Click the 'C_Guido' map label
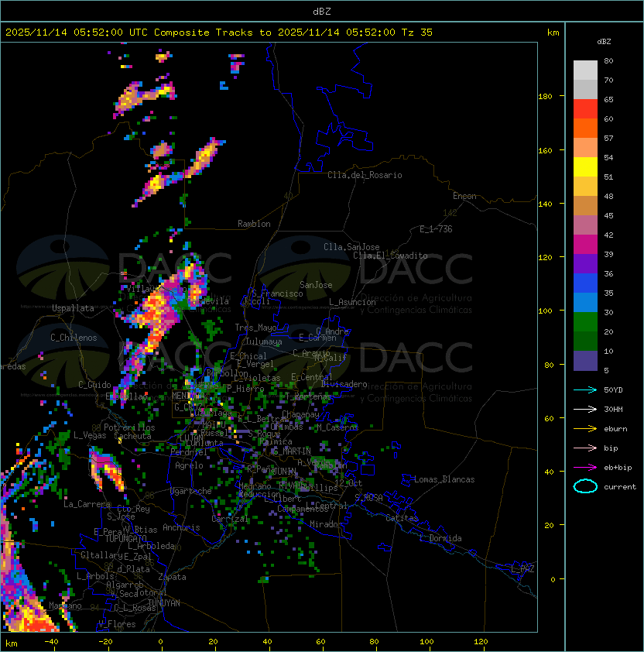 pyautogui.click(x=94, y=385)
